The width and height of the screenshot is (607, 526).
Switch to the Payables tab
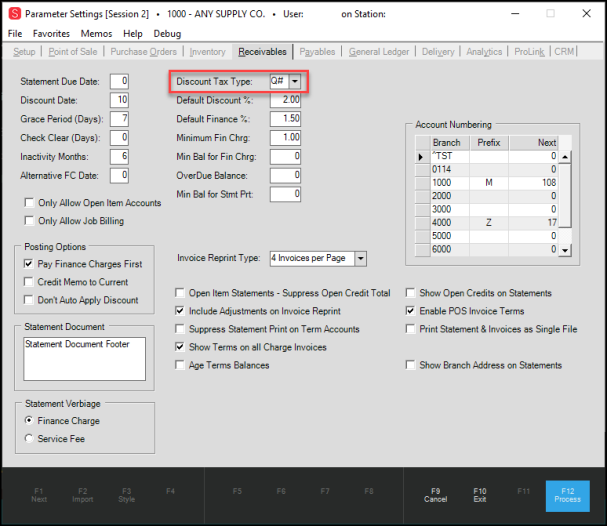(x=317, y=51)
